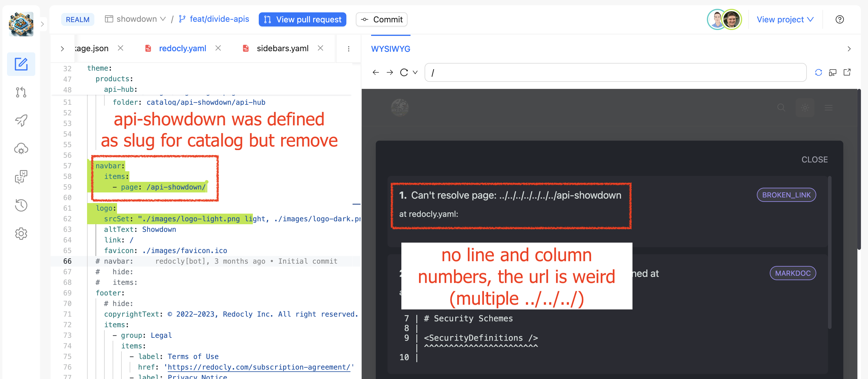This screenshot has height=379, width=868.
Task: Go back in the preview browser
Action: pos(376,72)
